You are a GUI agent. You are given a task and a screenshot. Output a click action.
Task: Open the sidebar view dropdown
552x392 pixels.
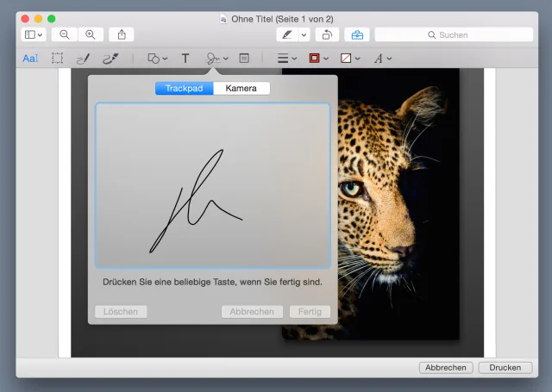coord(34,34)
